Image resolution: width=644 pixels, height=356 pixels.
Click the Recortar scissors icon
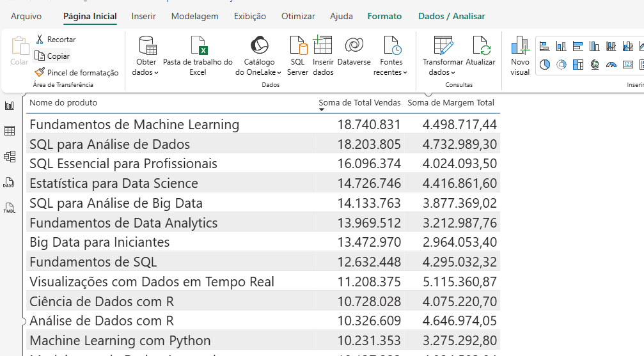click(40, 40)
